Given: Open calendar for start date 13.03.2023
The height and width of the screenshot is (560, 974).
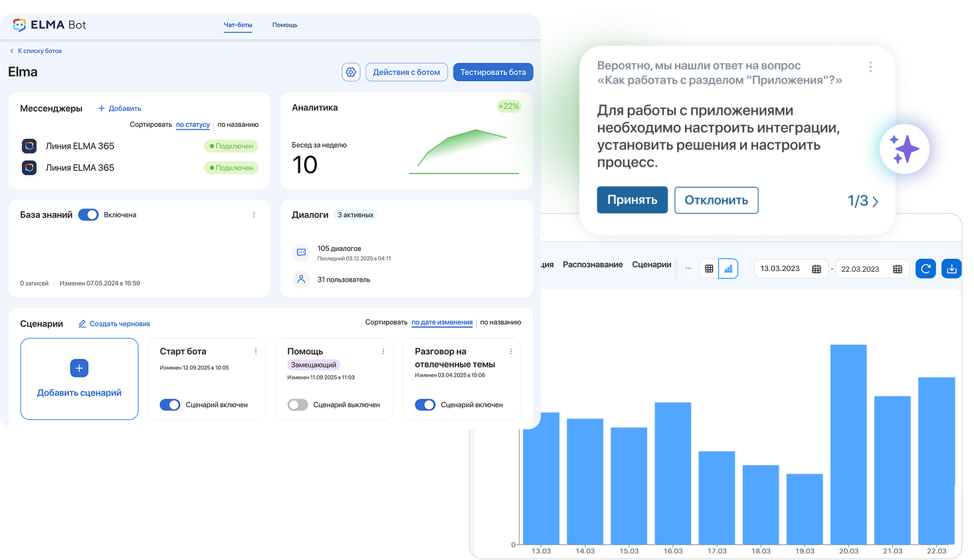Looking at the screenshot, I should (817, 269).
